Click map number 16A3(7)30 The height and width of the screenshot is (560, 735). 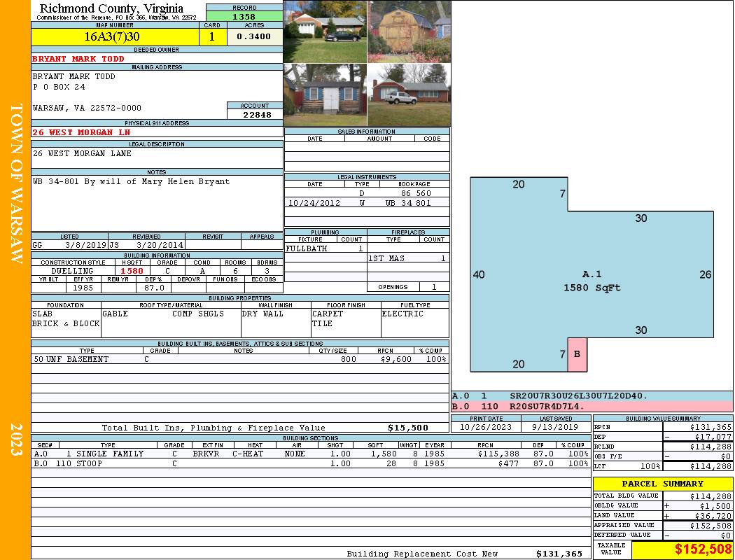112,36
